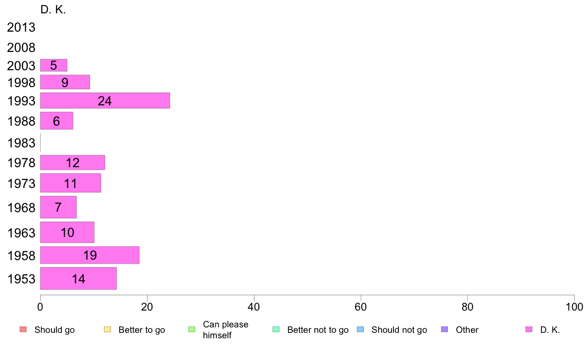Screen dimensions: 588x364
Task: Click the purple Other legend swatch
Action: coord(444,329)
